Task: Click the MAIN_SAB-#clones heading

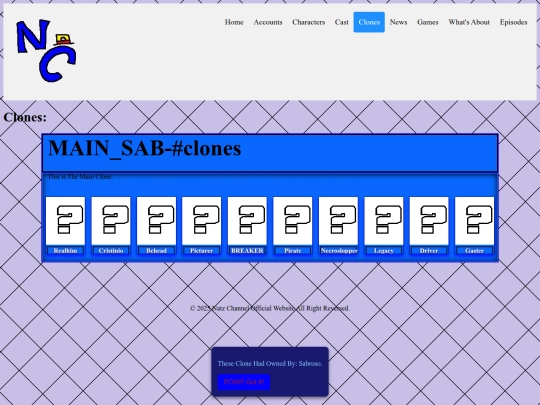Action: [145, 148]
